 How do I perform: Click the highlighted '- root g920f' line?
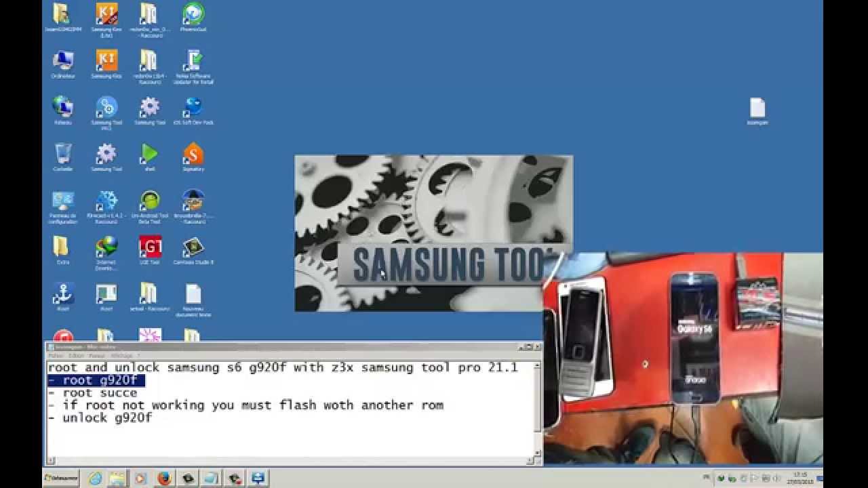[x=96, y=380]
